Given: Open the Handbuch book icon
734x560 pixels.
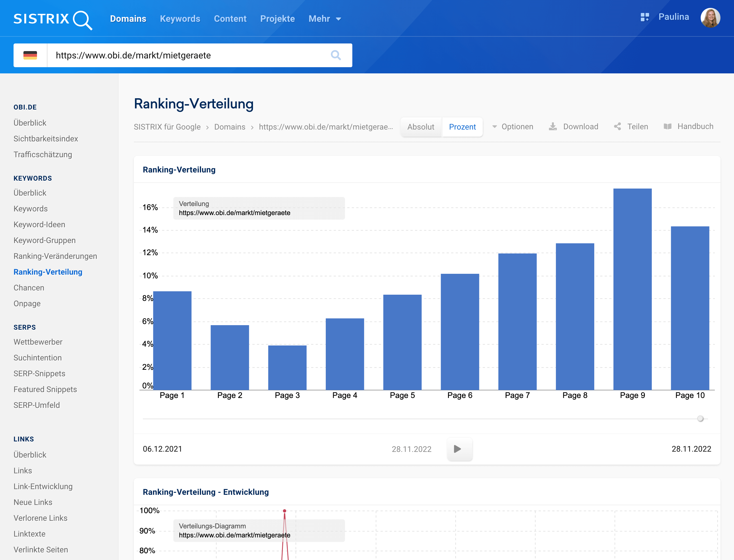Looking at the screenshot, I should (667, 127).
